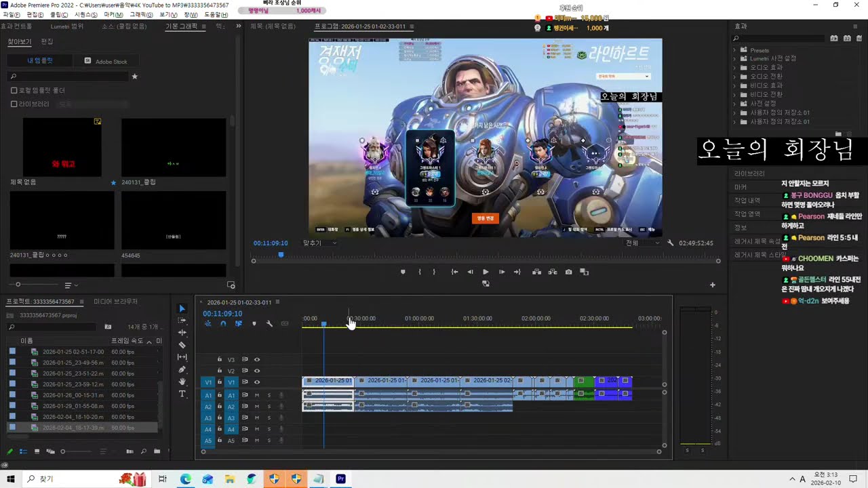Open the button editor plus icon
This screenshot has width=868, height=488.
tap(713, 285)
